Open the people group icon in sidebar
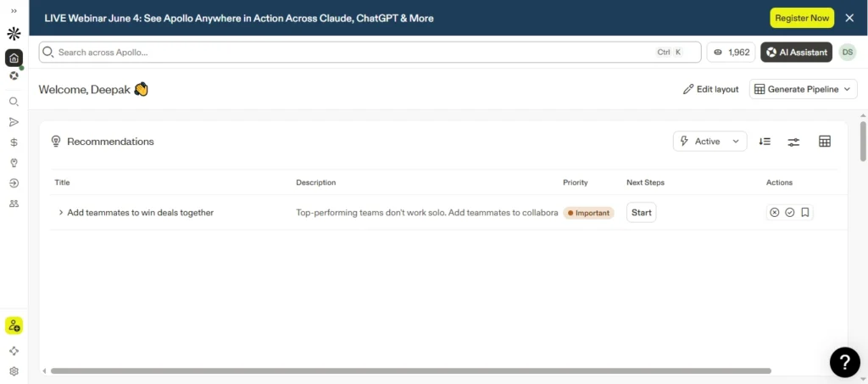 14,203
